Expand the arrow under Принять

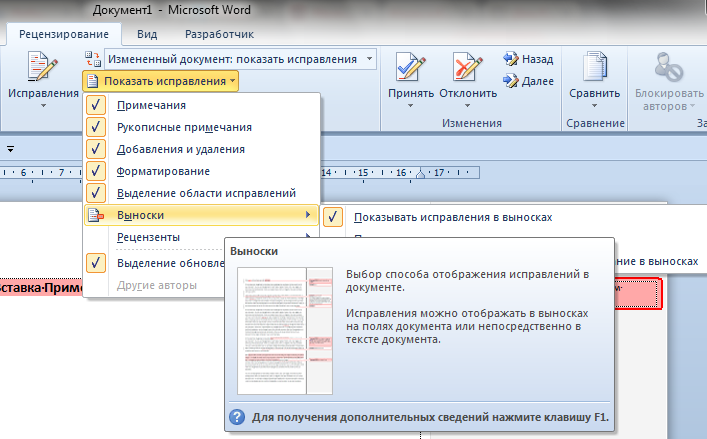click(x=410, y=106)
